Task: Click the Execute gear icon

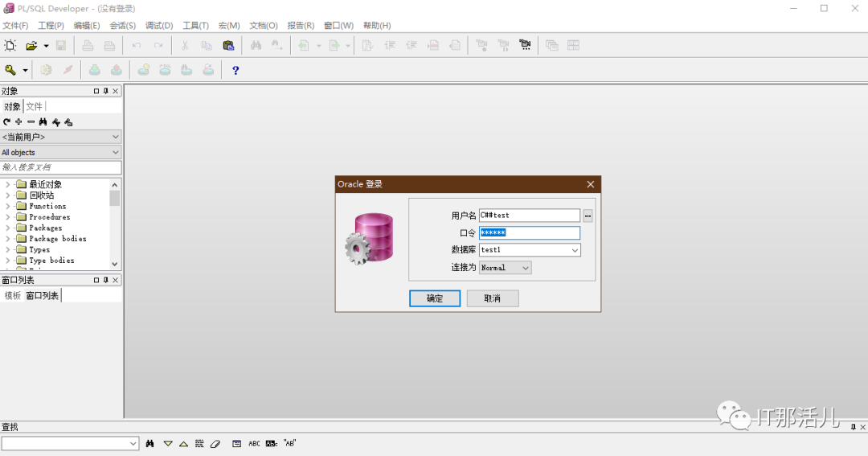Action: pyautogui.click(x=46, y=70)
